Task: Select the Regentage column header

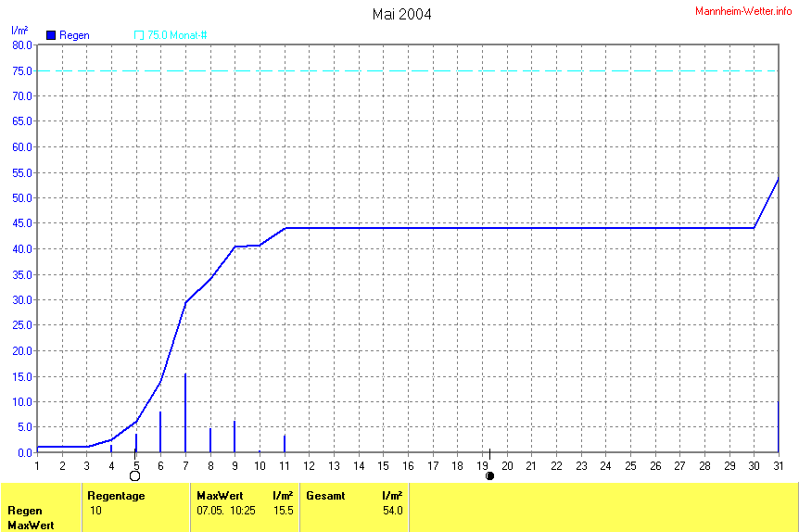Action: click(x=116, y=496)
